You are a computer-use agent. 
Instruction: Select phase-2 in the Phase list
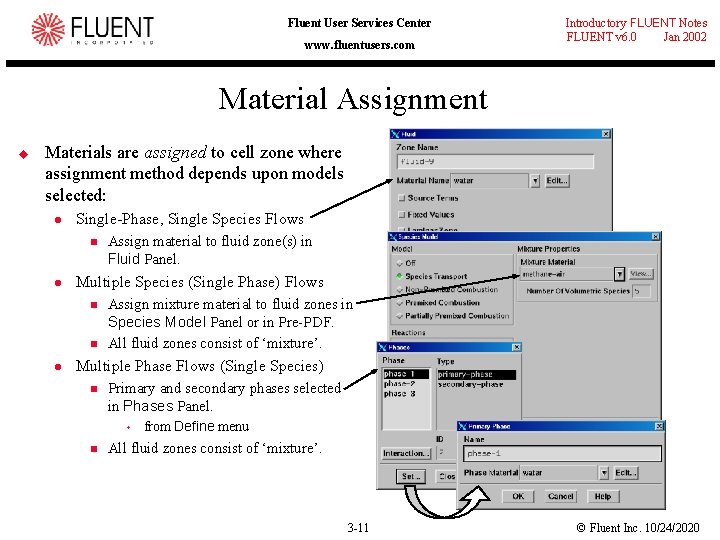(x=406, y=384)
